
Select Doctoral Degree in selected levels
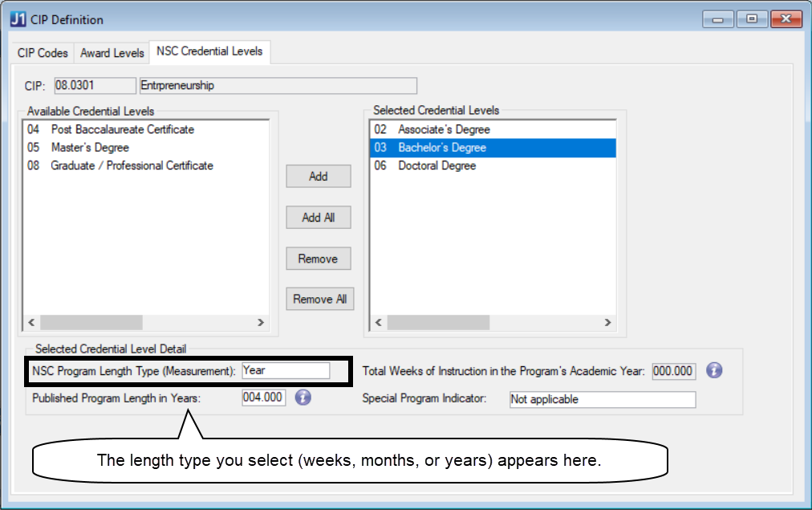point(436,165)
